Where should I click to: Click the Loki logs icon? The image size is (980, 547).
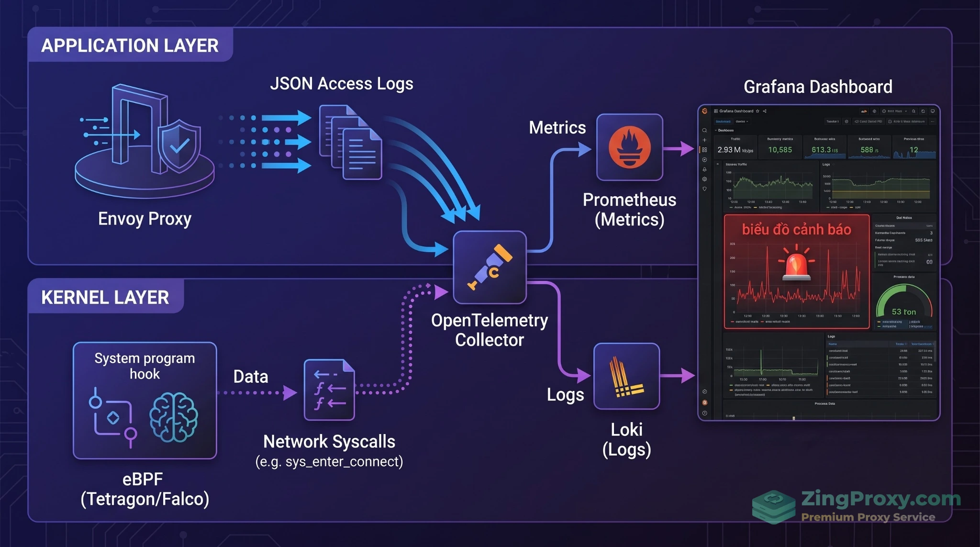[x=626, y=377]
